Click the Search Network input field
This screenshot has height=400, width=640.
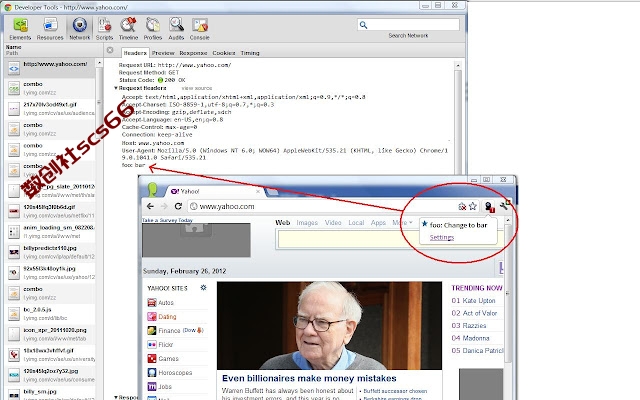(x=408, y=25)
